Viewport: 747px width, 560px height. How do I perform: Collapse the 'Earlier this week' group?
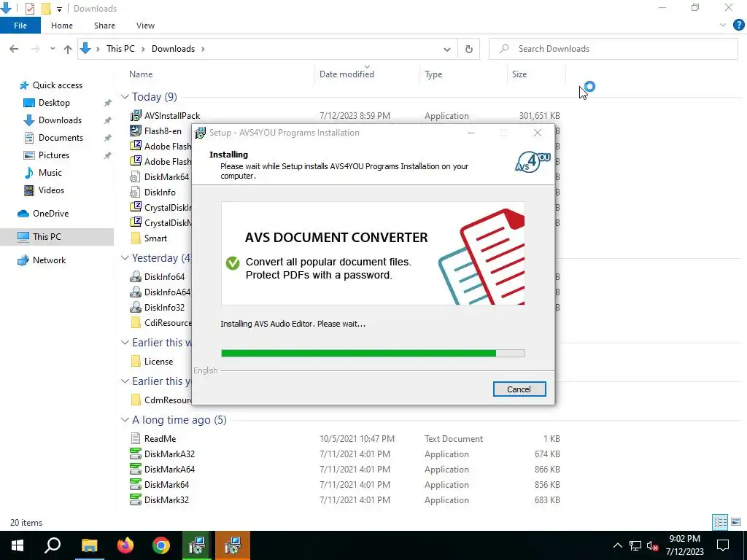point(125,343)
